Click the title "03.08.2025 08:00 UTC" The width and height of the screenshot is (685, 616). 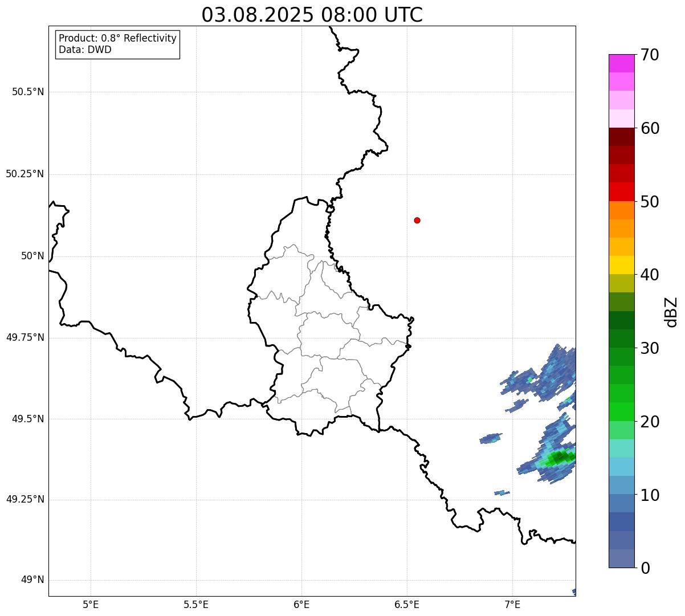pyautogui.click(x=312, y=15)
